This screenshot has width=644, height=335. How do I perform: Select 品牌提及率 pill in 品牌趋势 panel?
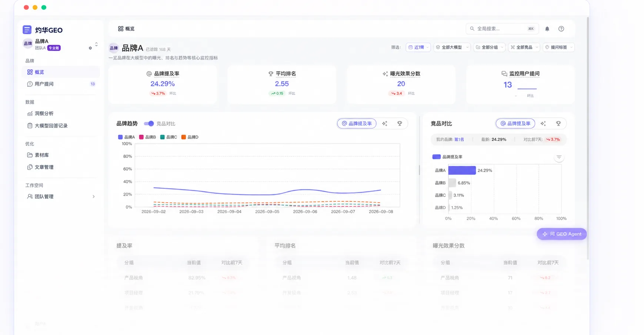357,124
